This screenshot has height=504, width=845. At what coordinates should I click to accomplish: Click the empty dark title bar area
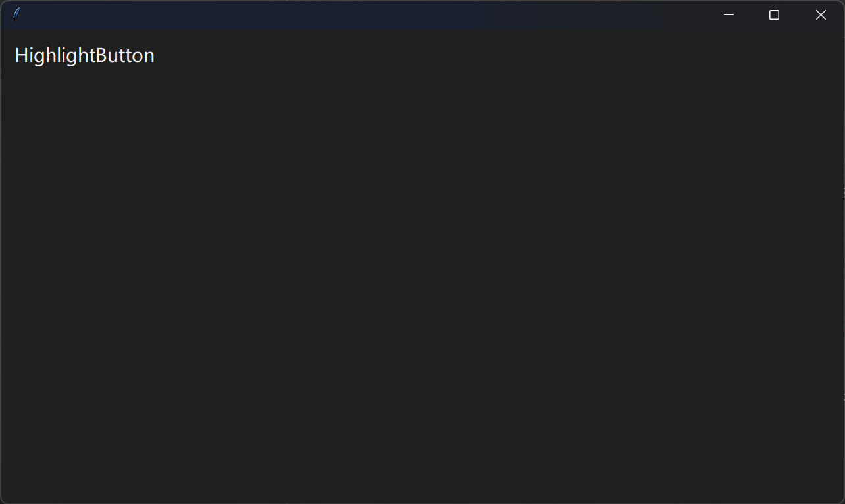coord(362,14)
